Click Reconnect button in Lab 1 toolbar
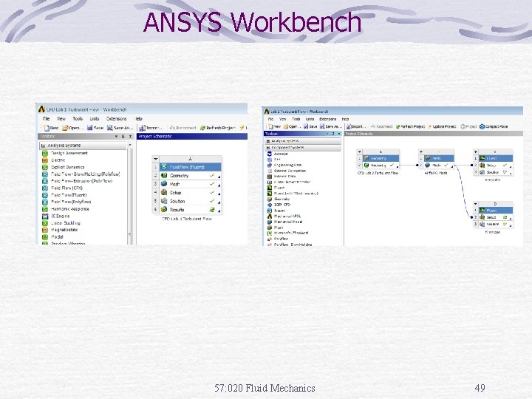 183,128
